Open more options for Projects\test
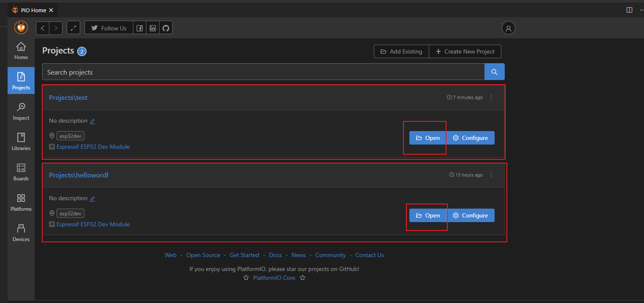644x303 pixels. tap(491, 97)
